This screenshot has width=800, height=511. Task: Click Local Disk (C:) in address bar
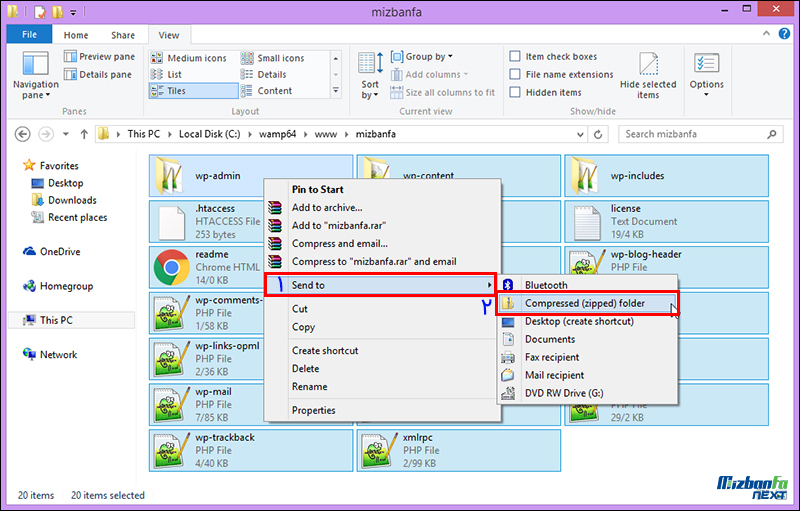(x=209, y=134)
